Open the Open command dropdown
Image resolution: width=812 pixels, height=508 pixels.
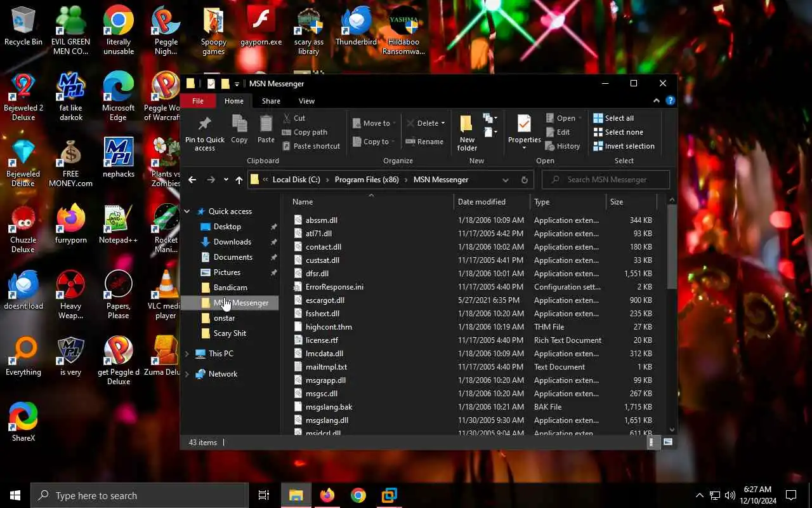579,118
